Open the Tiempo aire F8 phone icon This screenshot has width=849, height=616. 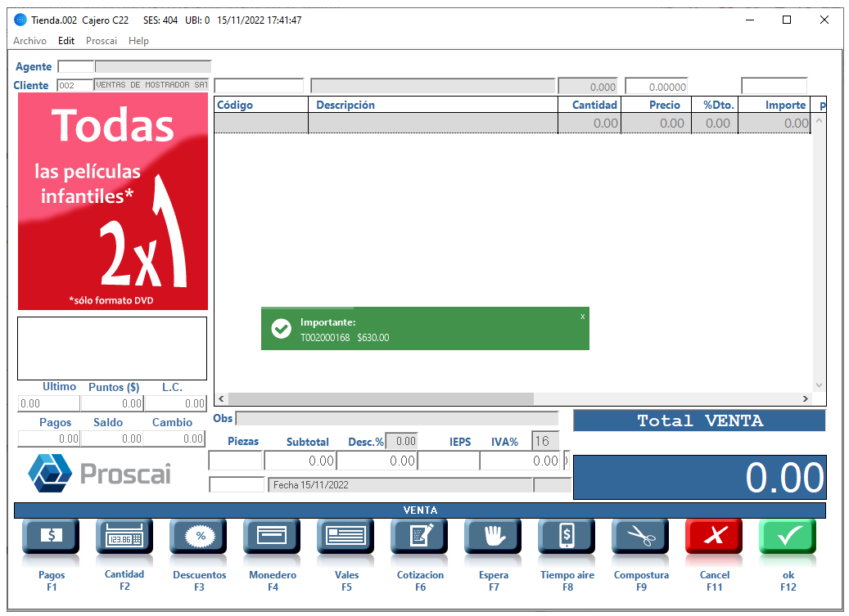(x=567, y=537)
